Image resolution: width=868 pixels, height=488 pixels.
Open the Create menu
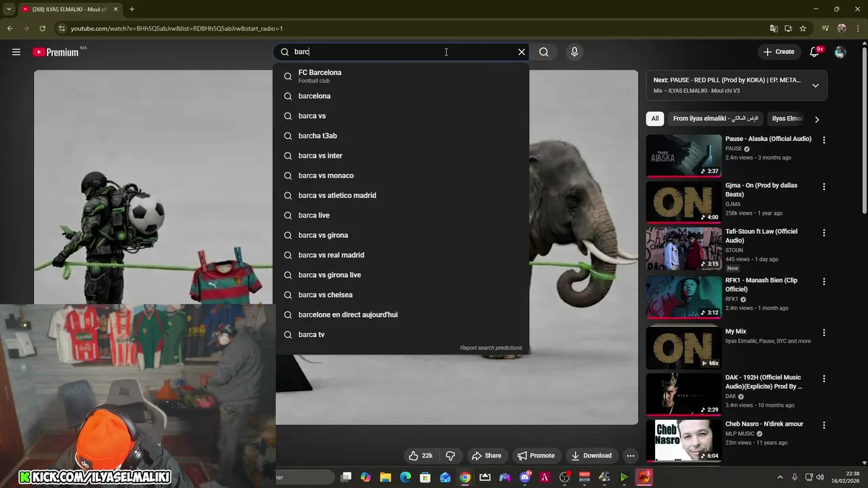778,52
